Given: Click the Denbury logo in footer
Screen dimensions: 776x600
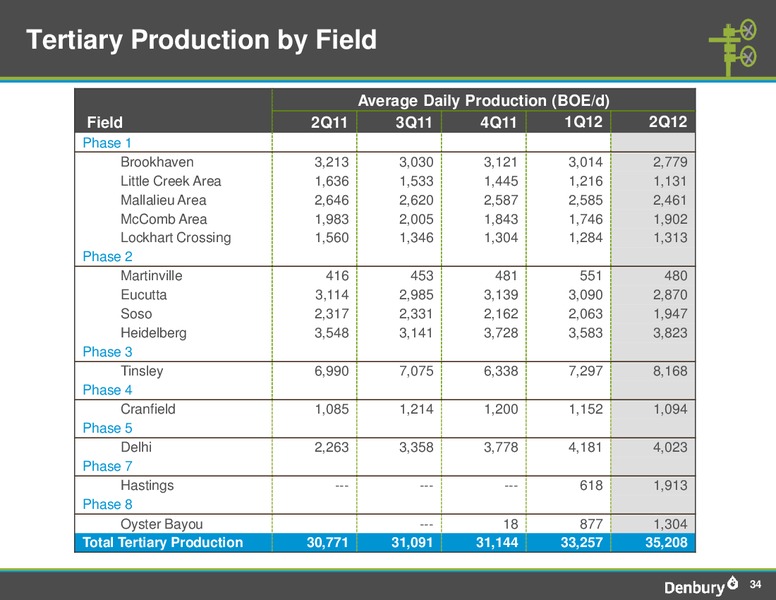Looking at the screenshot, I should (701, 586).
